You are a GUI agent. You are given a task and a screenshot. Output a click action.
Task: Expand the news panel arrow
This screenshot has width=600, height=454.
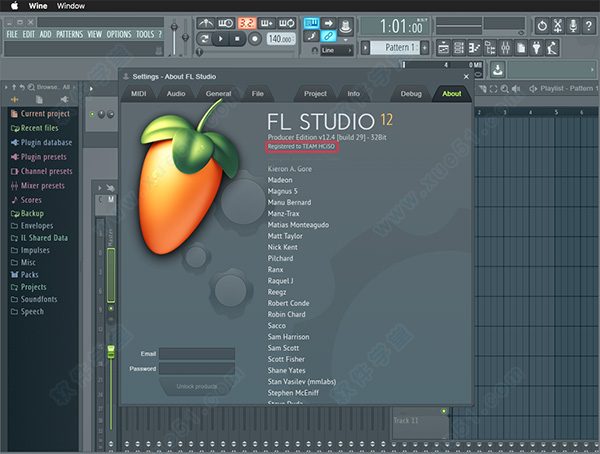(592, 70)
